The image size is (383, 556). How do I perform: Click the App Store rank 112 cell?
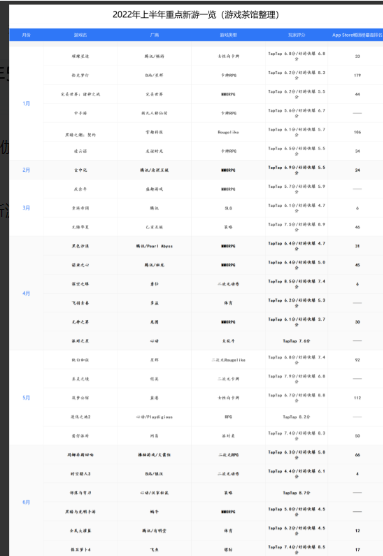(357, 398)
